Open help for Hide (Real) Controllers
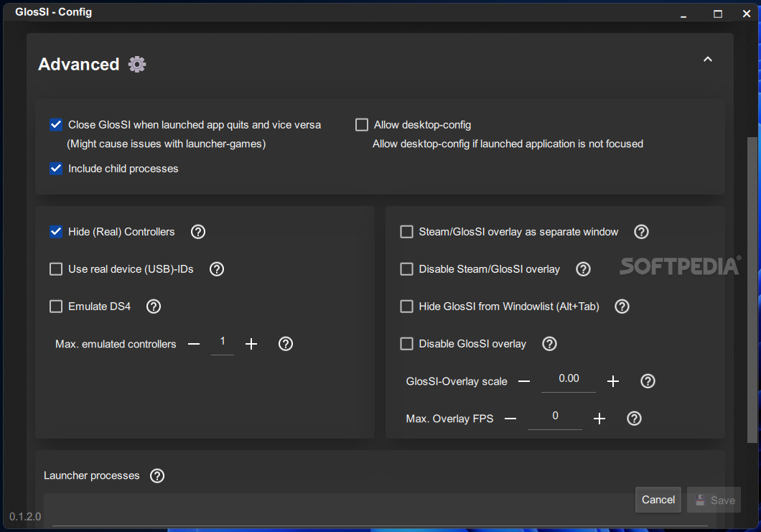 pyautogui.click(x=198, y=231)
